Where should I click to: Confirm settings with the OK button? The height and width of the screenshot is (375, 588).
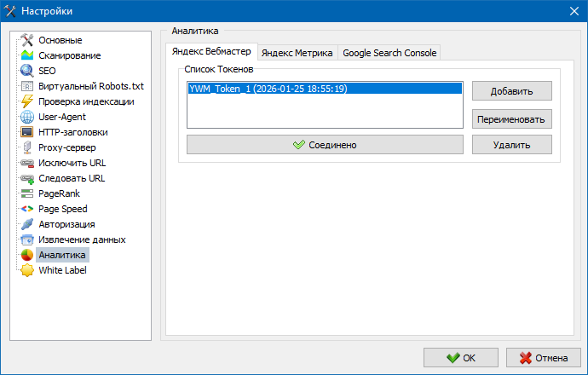pos(461,357)
